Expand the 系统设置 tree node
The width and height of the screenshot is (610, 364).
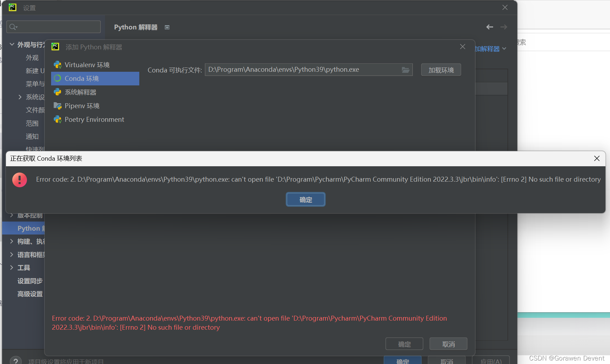coord(20,97)
